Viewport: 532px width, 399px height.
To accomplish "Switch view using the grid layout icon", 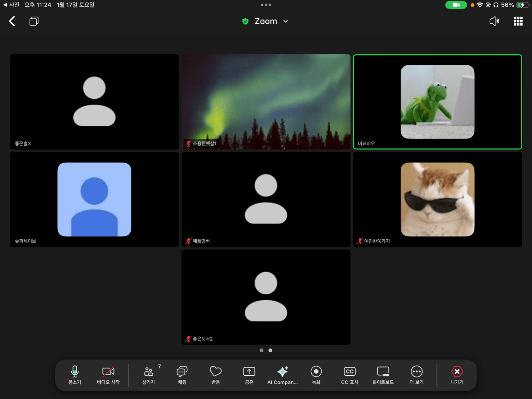I will [x=518, y=21].
